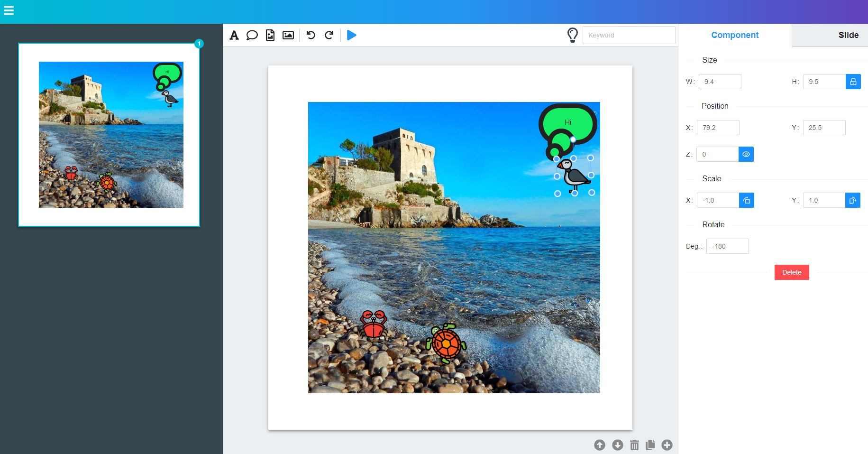
Task: Open the hamburger menu
Action: (9, 10)
